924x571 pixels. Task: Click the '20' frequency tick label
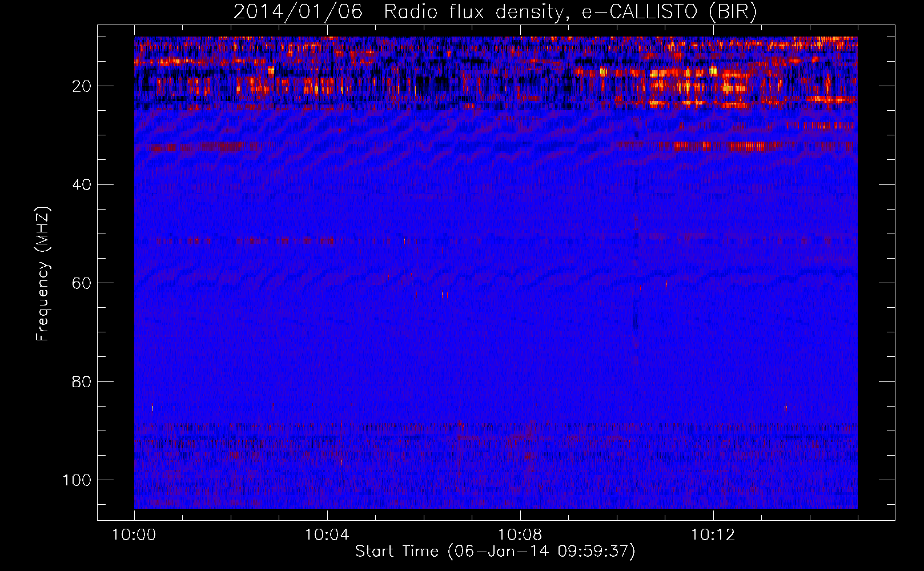pos(82,86)
